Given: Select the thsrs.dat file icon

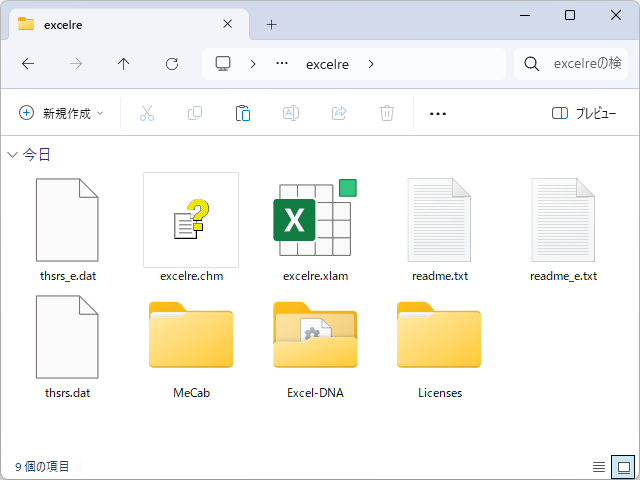Looking at the screenshot, I should (x=67, y=337).
